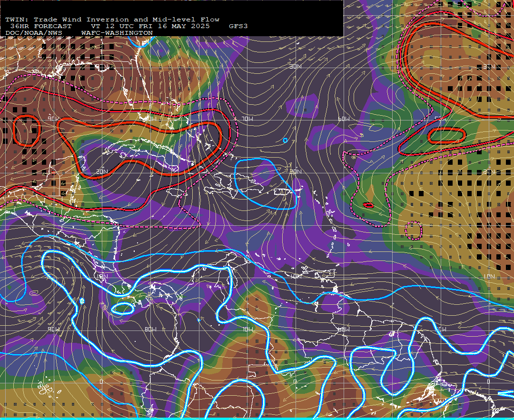Click the title 'TWIN: Trade Wind Inversion and Mid-level Flow'
This screenshot has height=420, width=514.
pos(112,20)
